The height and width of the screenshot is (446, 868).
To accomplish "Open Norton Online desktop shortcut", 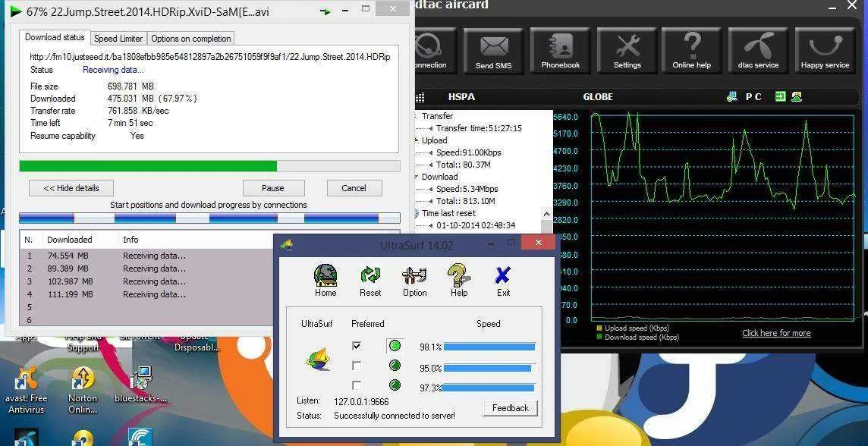I will point(83,391).
